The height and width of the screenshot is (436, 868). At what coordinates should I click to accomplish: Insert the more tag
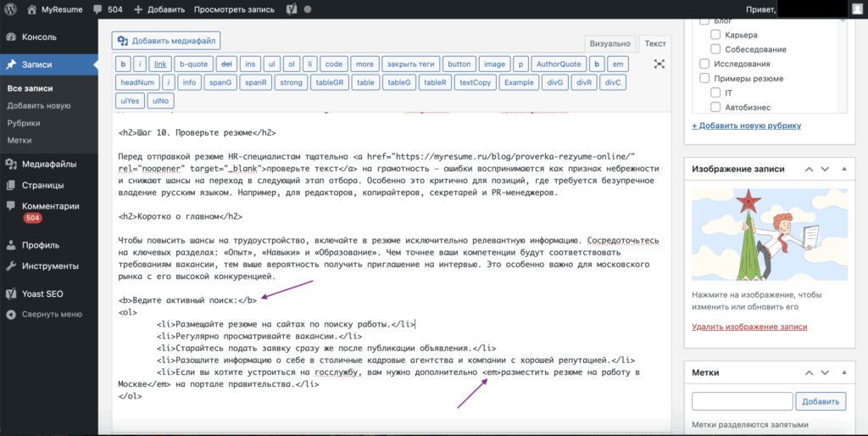click(x=364, y=64)
